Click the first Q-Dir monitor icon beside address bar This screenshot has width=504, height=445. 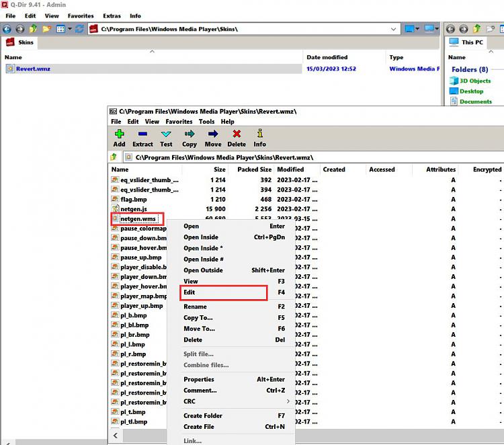tap(409, 30)
